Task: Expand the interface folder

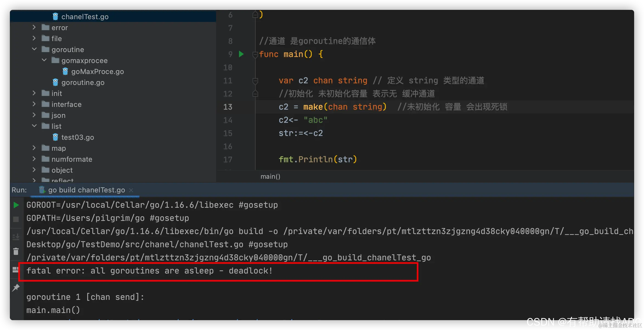Action: click(34, 104)
